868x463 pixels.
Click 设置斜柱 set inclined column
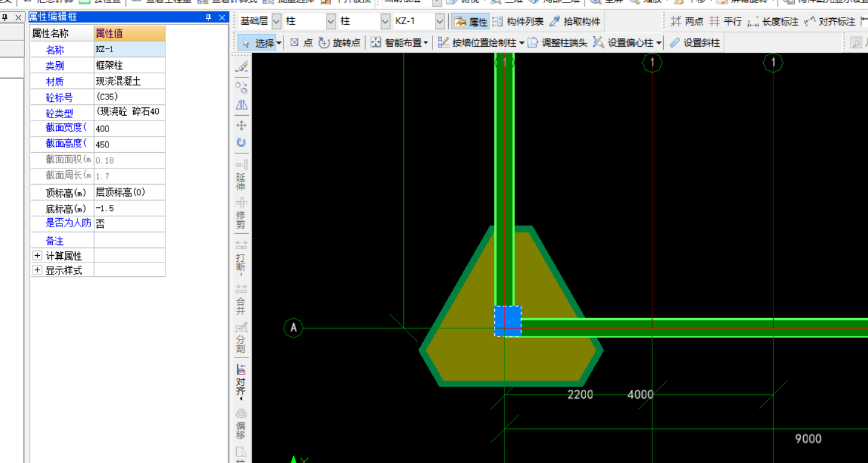[695, 42]
